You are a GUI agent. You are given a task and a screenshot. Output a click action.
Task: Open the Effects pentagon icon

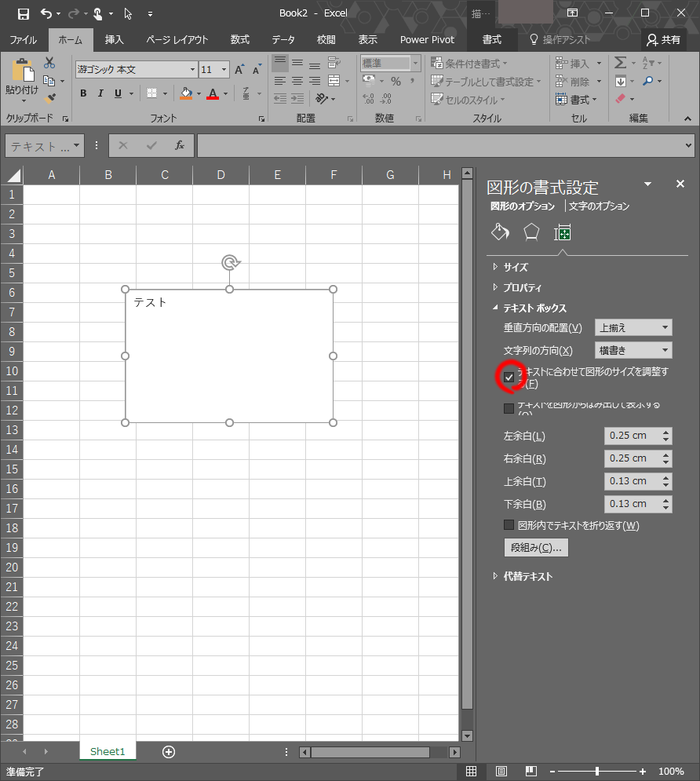pyautogui.click(x=531, y=232)
